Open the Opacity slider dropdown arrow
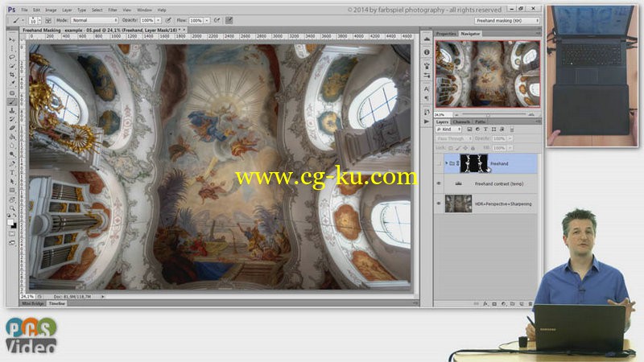Screen dimensions: 644x362 [158, 20]
